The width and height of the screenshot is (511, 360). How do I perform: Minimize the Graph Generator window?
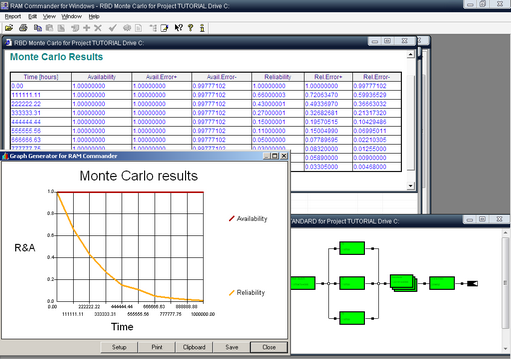tap(267, 156)
